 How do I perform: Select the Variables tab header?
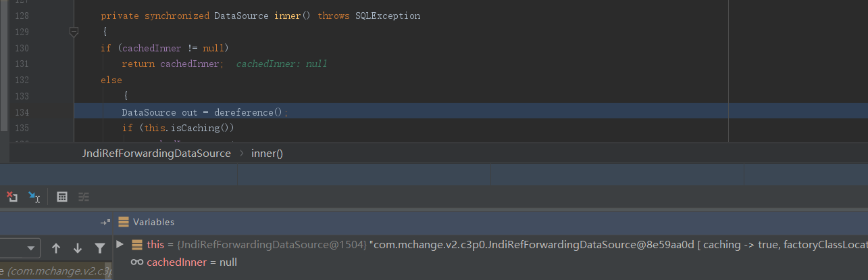pyautogui.click(x=153, y=222)
